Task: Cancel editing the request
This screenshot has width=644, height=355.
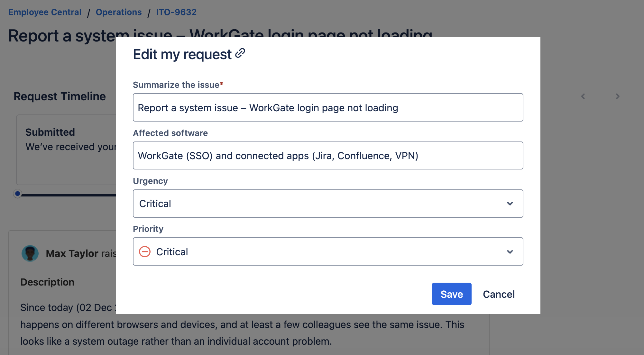Action: click(499, 294)
